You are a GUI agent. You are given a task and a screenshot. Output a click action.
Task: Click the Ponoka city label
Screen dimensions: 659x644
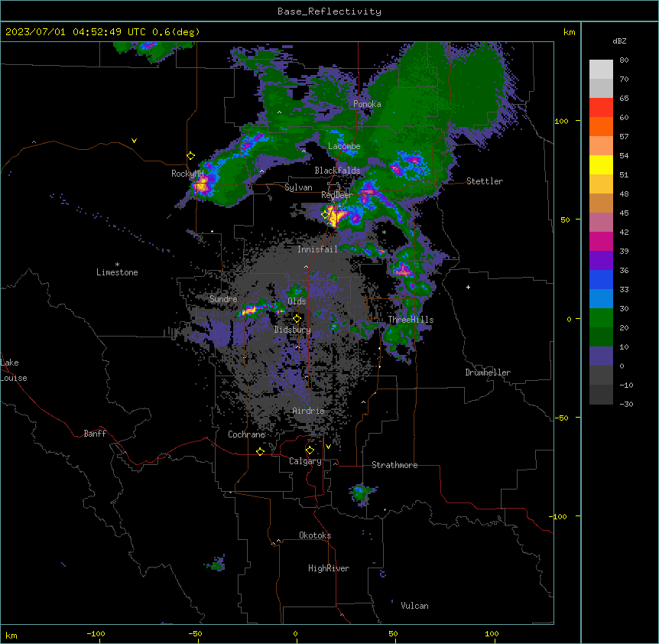[x=367, y=104]
